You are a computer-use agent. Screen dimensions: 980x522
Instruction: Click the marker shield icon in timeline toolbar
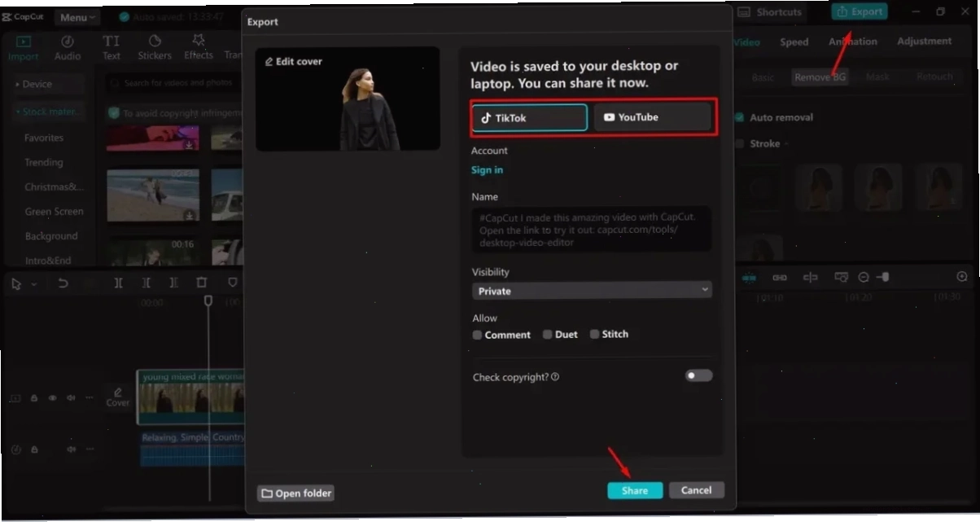[x=233, y=283]
